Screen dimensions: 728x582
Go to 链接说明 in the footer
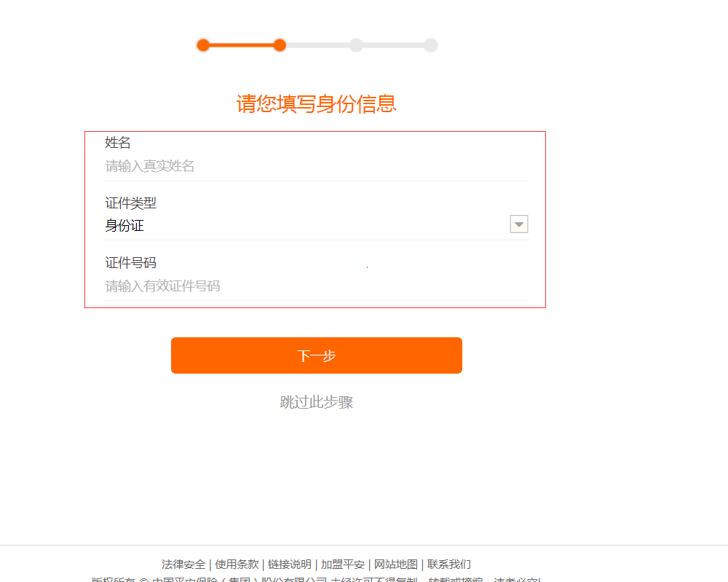pos(290,565)
